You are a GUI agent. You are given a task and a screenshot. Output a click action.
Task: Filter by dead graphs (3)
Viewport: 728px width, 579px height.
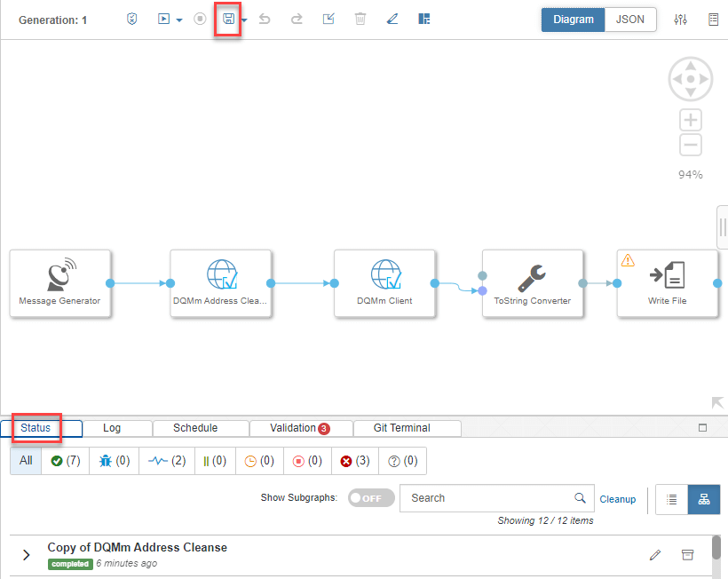(x=355, y=461)
